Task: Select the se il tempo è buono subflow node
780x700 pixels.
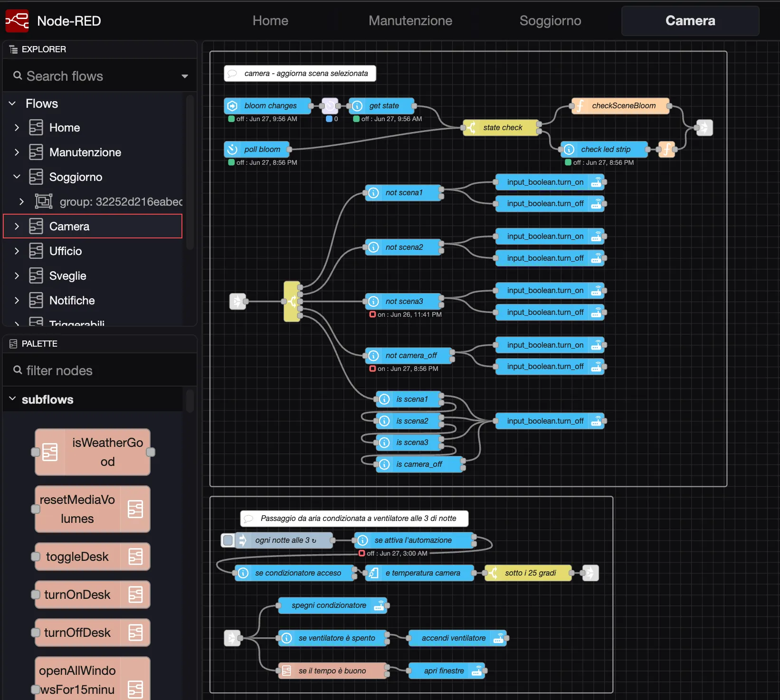Action: [x=333, y=671]
